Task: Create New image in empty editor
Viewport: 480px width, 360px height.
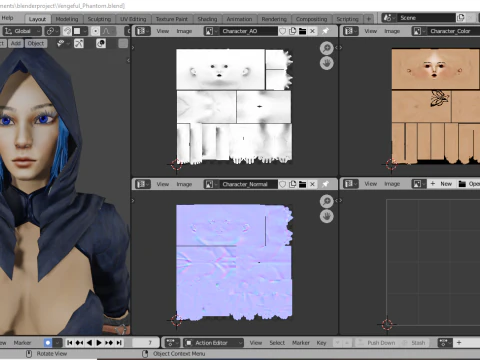Action: click(441, 184)
